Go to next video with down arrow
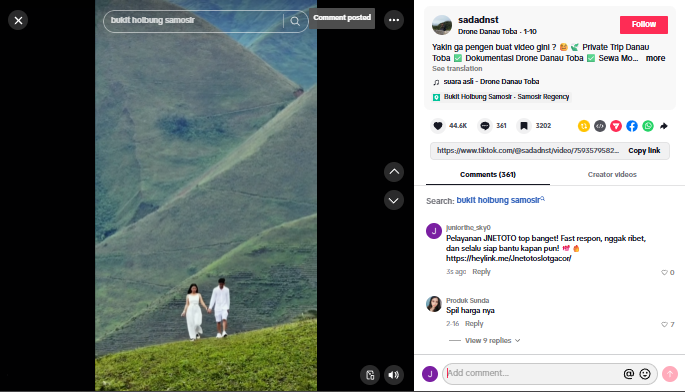 394,200
